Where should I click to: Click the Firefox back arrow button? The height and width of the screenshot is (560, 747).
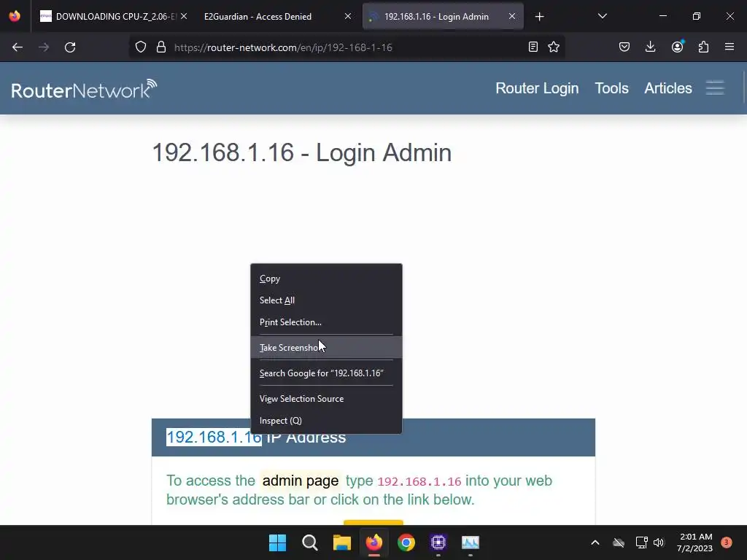[x=18, y=47]
